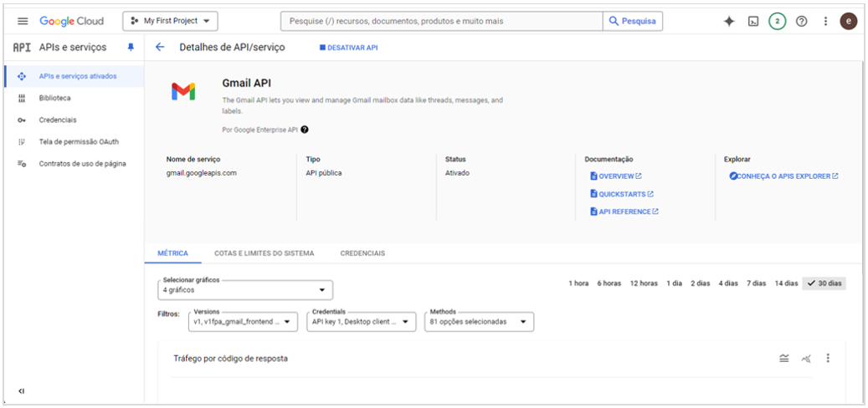Screen dimensions: 868x408
Task: Click the notifications badge showing 2
Action: pos(778,21)
